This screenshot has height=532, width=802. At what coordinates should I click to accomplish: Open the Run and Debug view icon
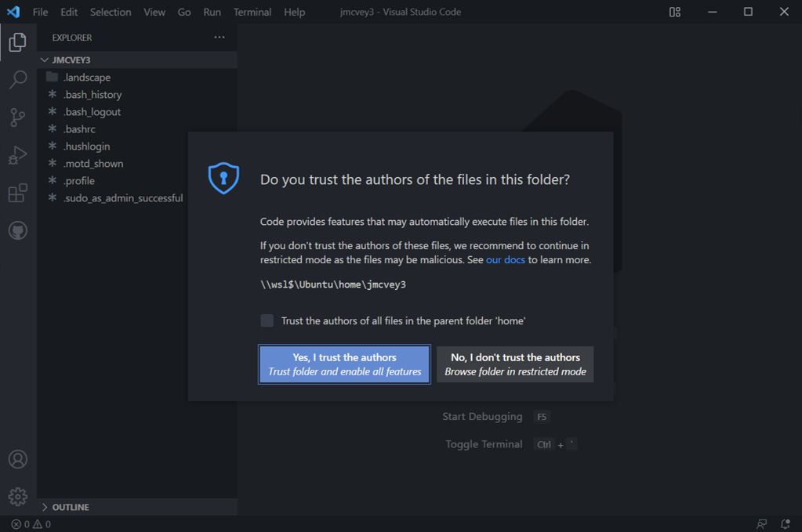click(18, 155)
